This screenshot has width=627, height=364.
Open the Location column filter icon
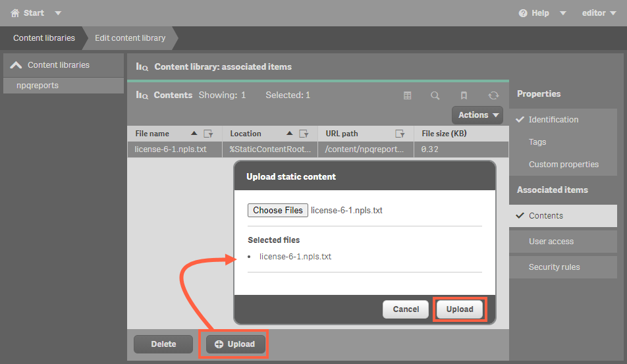(304, 134)
